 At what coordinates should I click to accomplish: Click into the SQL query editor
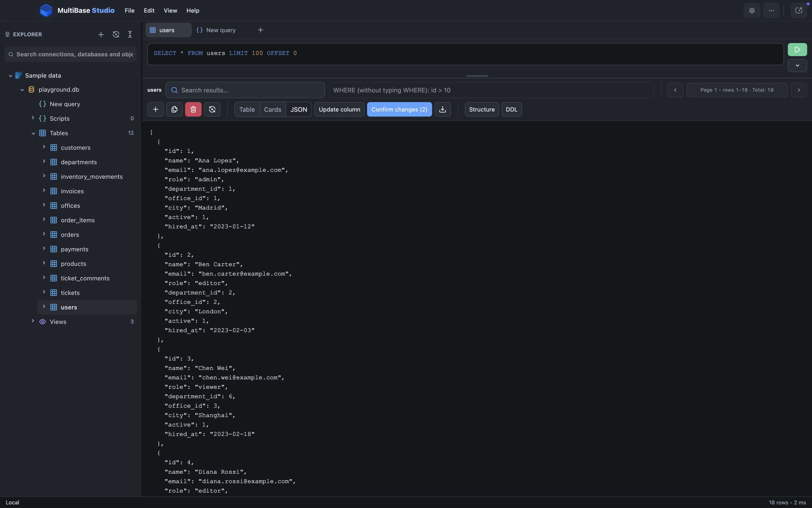tap(465, 54)
